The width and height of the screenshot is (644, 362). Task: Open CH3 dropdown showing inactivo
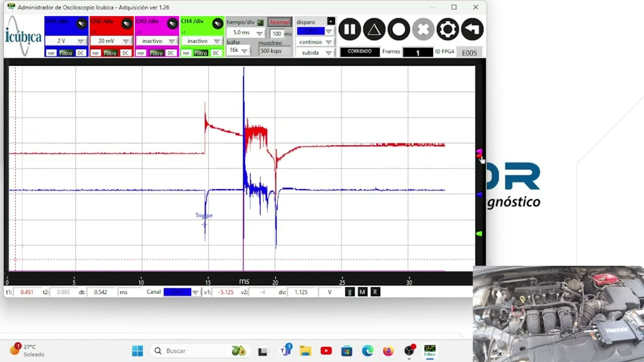157,41
